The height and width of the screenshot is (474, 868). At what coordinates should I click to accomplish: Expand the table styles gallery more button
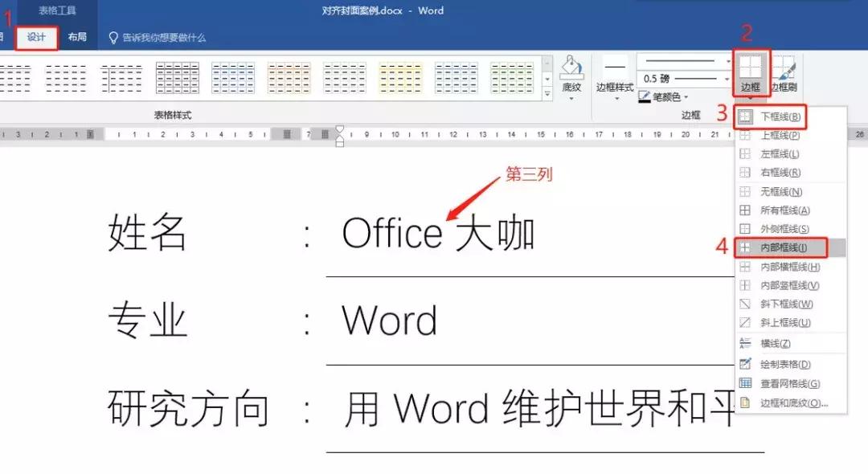pyautogui.click(x=547, y=94)
